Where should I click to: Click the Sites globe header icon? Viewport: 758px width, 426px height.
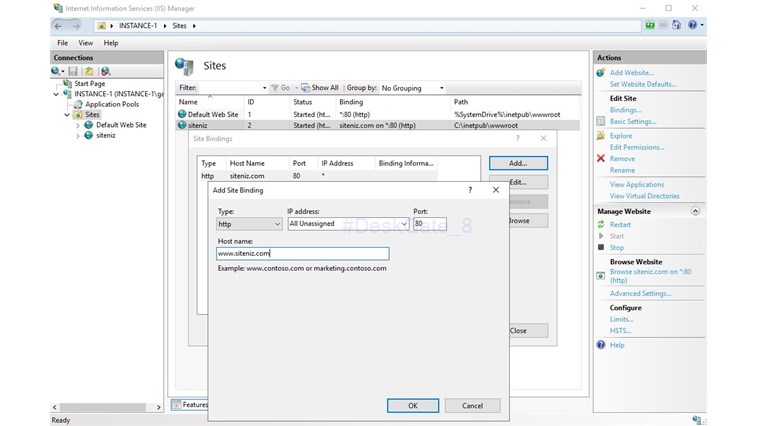[x=184, y=66]
